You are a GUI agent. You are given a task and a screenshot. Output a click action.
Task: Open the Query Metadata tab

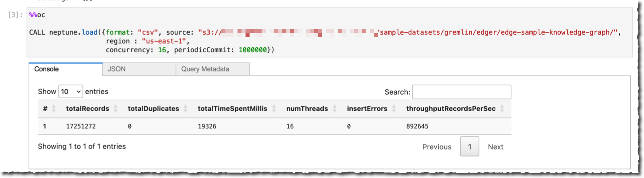point(213,69)
